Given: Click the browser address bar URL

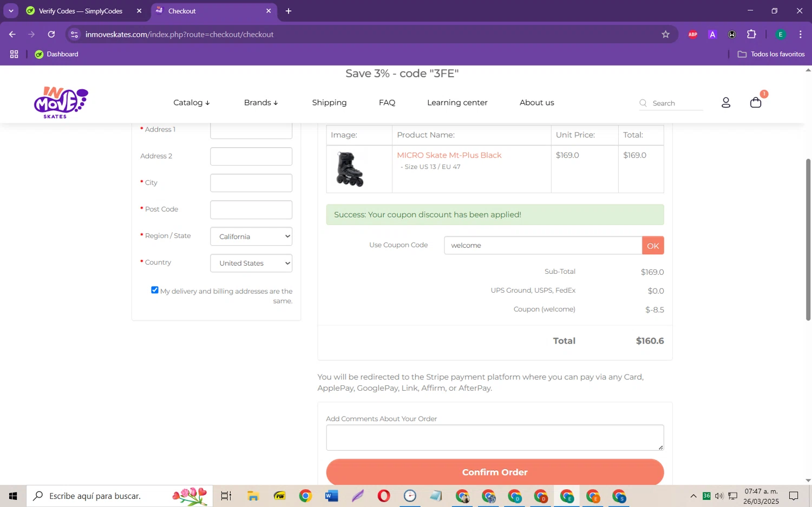Looking at the screenshot, I should (179, 34).
